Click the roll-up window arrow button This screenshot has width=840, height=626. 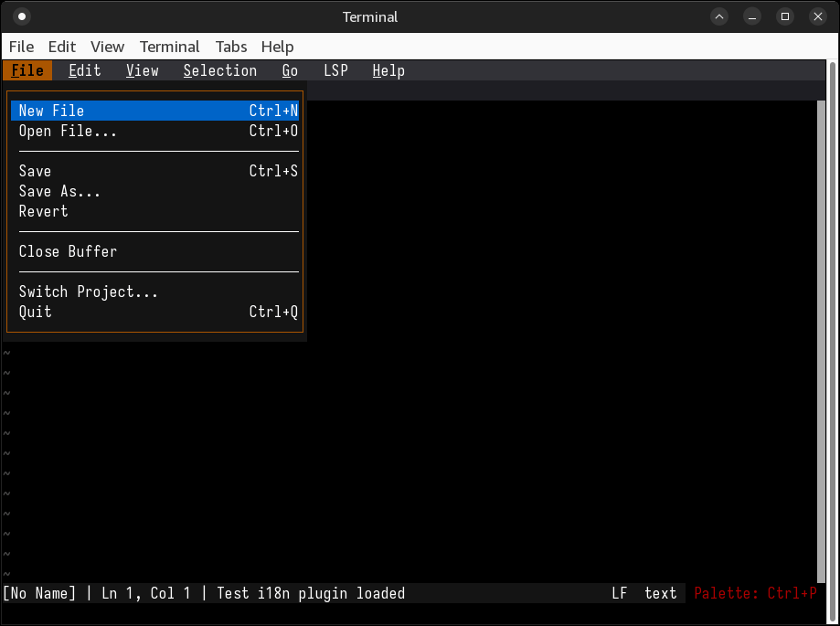(x=719, y=16)
